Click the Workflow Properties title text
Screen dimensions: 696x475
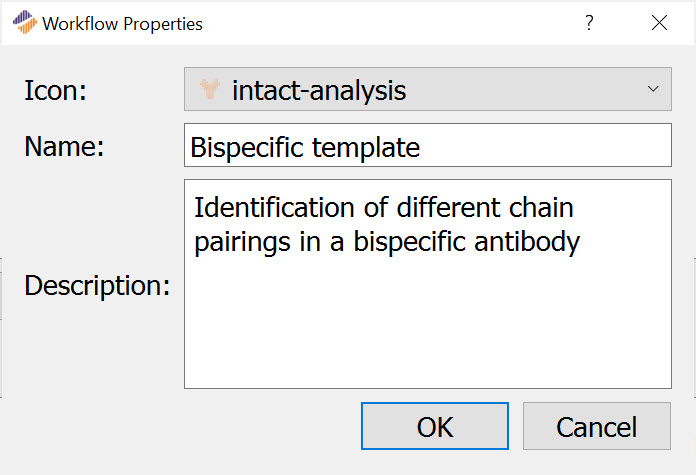click(x=123, y=24)
